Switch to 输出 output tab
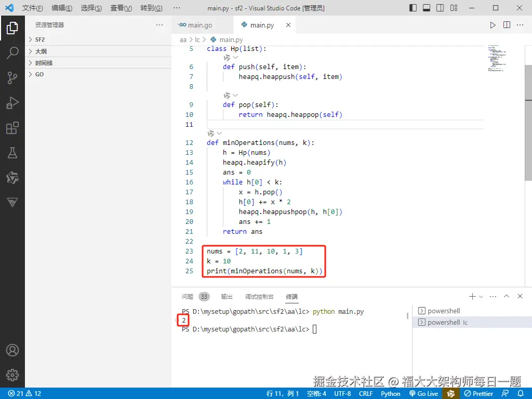 click(x=227, y=297)
